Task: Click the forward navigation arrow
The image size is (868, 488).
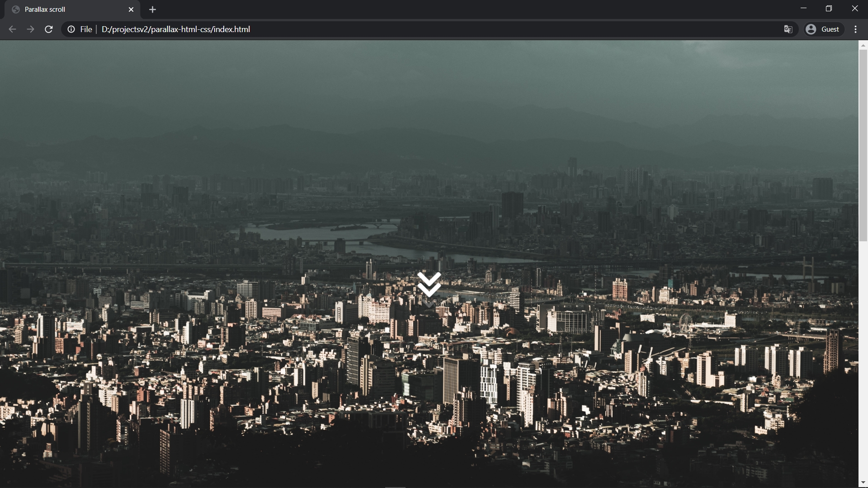Action: [30, 29]
